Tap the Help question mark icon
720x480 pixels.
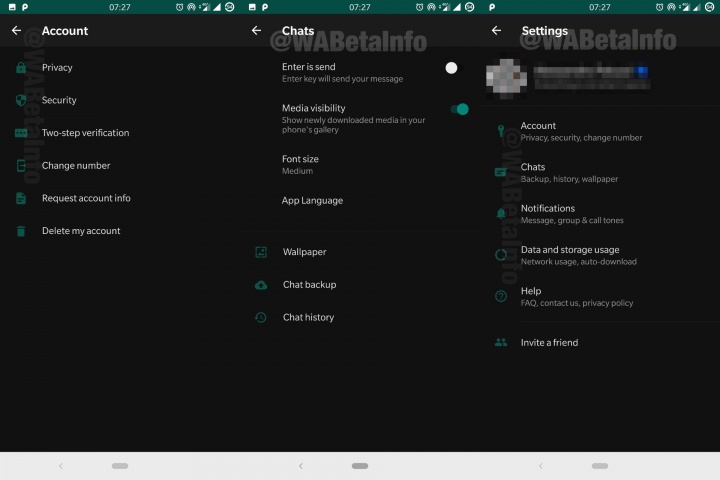tap(501, 296)
